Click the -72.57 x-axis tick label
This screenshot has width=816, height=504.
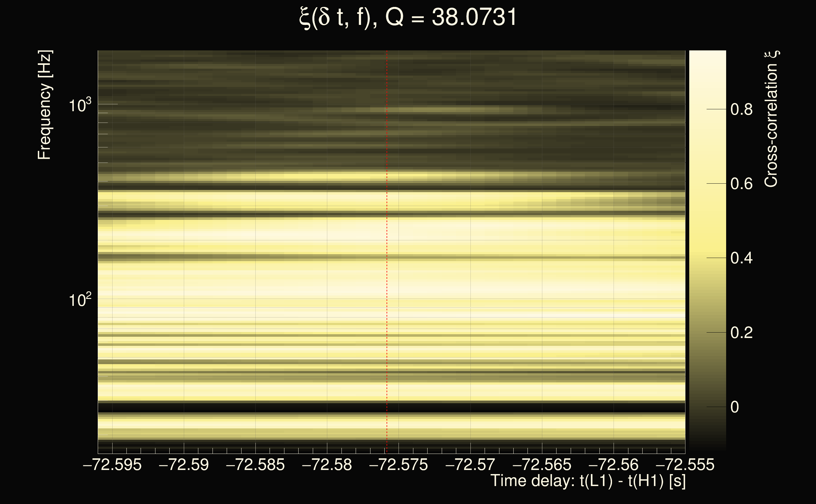[470, 465]
